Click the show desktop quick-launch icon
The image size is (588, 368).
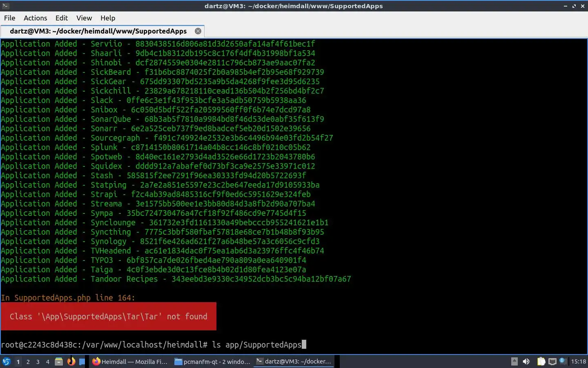pos(82,361)
